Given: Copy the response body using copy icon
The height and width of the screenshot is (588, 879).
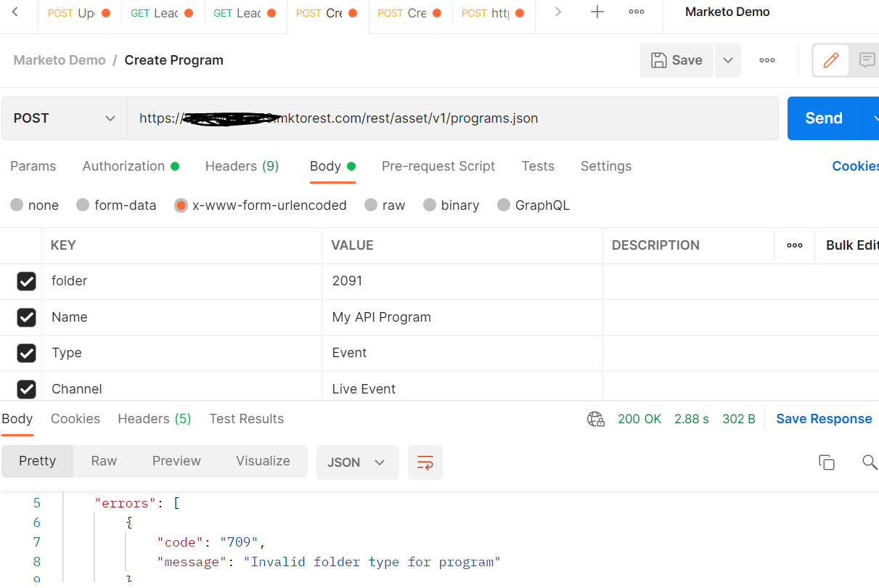Looking at the screenshot, I should coord(827,462).
